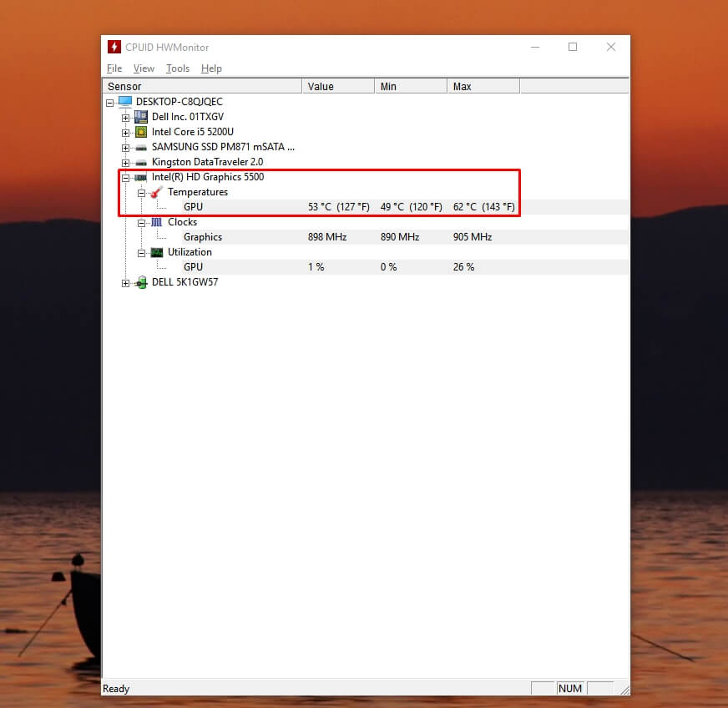Click the HWMonitor title bar app icon
728x708 pixels.
tap(113, 47)
